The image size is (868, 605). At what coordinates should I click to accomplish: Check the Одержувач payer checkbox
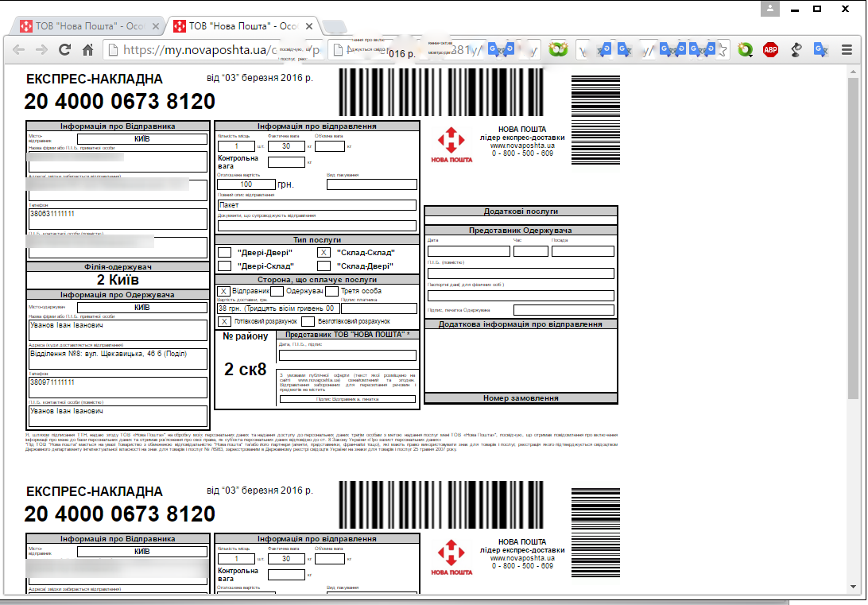[277, 291]
